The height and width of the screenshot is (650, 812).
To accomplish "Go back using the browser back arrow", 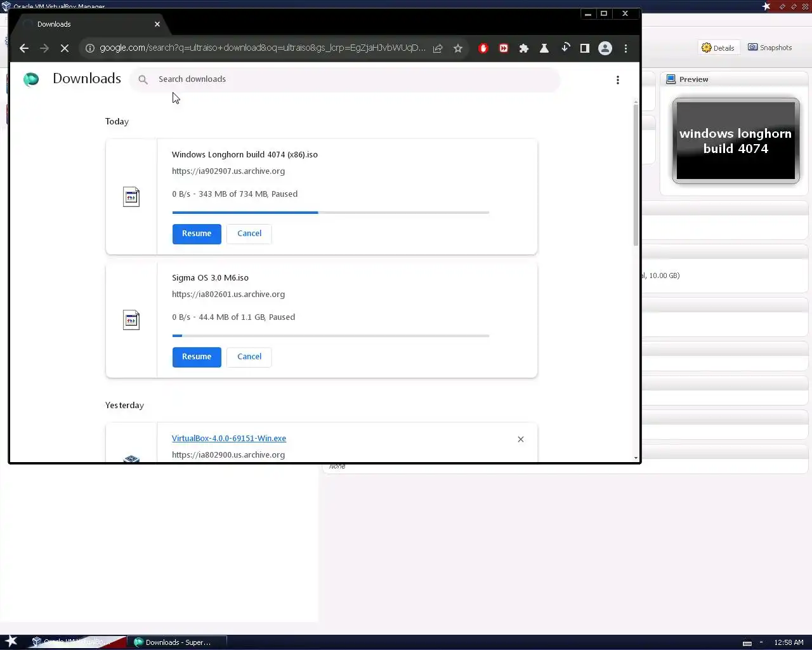I will [24, 48].
